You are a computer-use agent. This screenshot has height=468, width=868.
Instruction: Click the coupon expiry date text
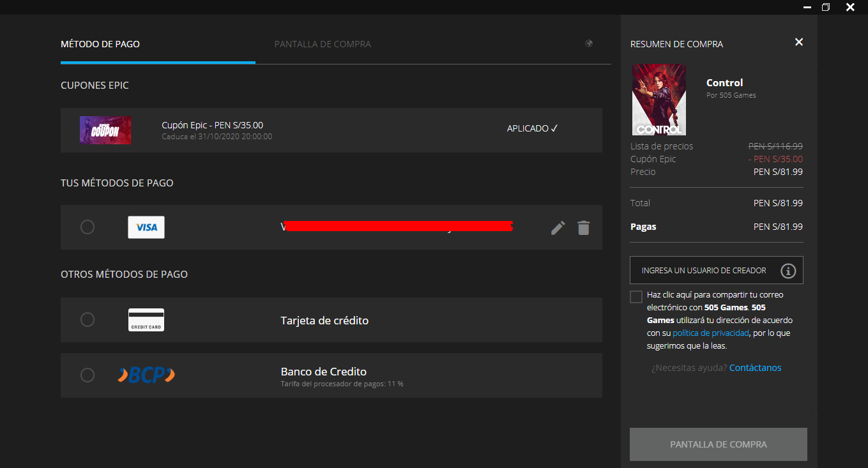pyautogui.click(x=217, y=137)
